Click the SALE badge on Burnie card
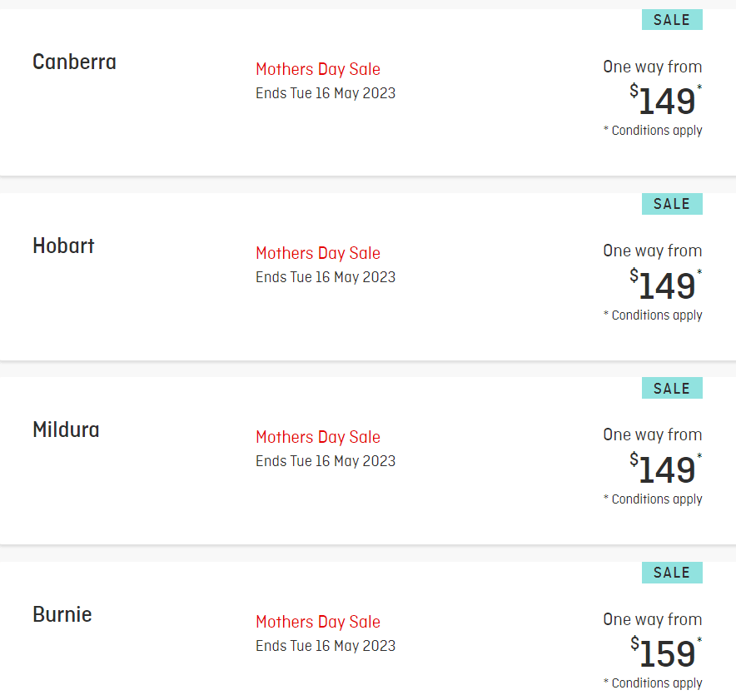 click(x=672, y=573)
